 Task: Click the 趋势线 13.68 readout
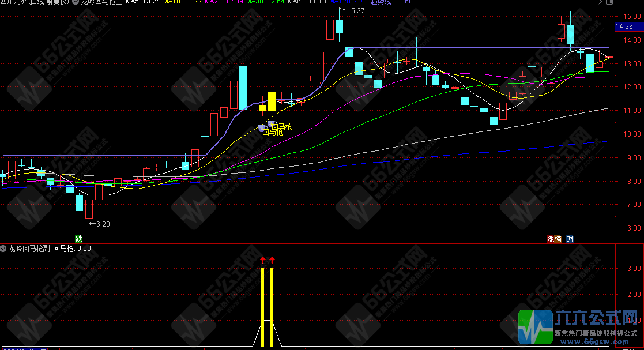coord(391,2)
